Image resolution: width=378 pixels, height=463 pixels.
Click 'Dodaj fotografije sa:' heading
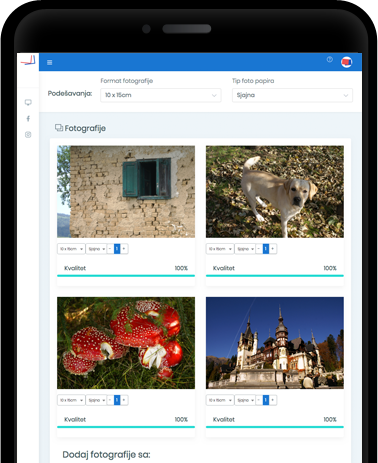(106, 455)
